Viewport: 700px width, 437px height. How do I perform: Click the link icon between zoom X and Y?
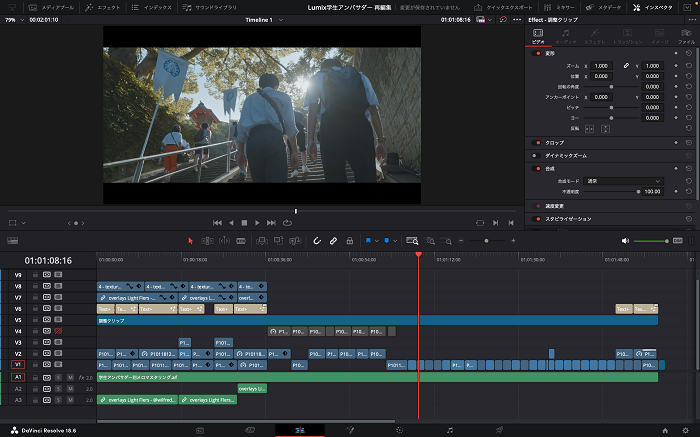627,65
